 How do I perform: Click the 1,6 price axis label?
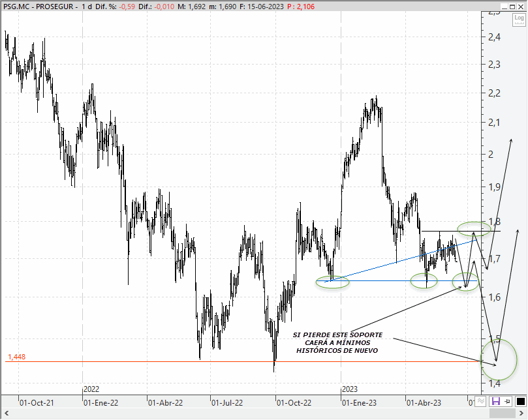coord(494,297)
